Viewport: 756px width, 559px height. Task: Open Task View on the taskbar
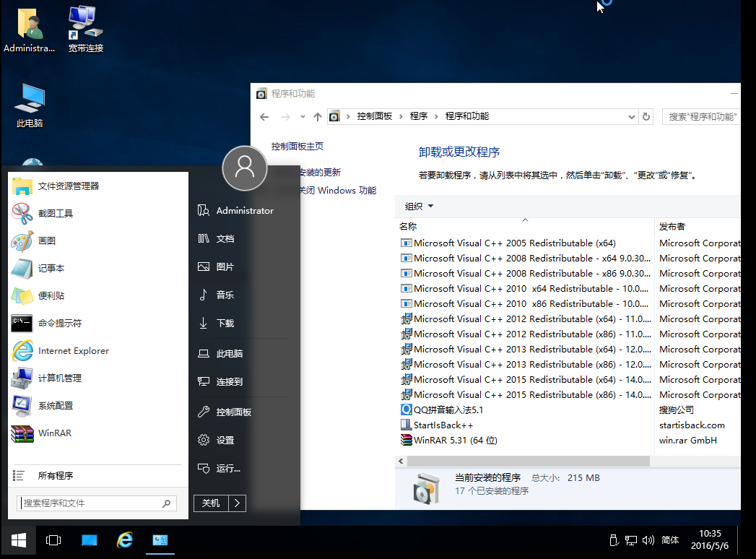(x=53, y=540)
